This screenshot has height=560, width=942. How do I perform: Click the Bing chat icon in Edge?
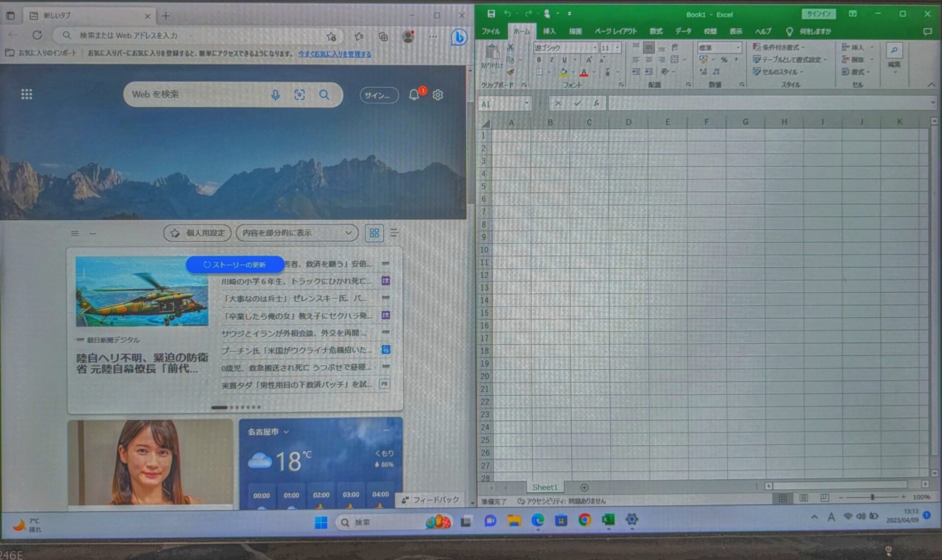click(459, 36)
